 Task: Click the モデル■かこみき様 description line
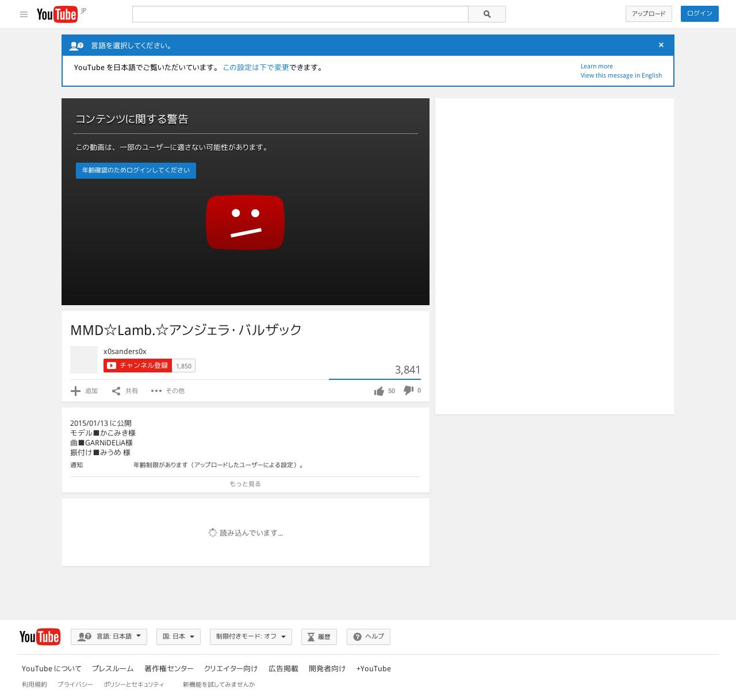(x=103, y=433)
